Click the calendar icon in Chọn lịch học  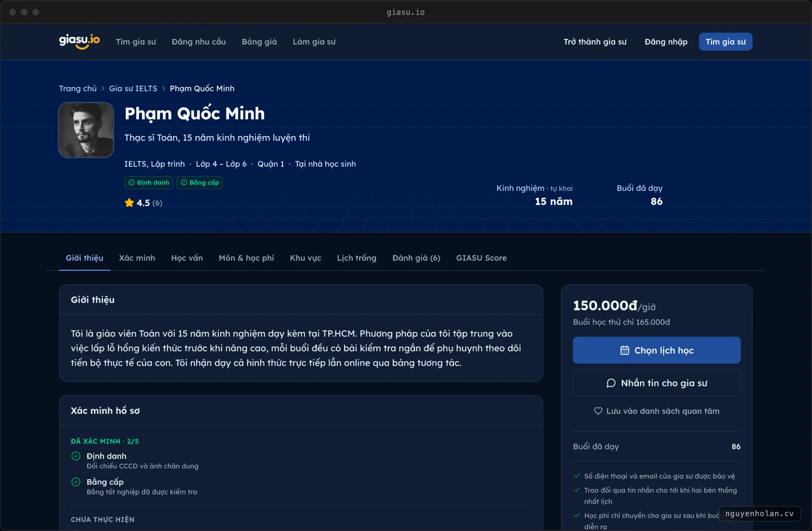click(625, 350)
